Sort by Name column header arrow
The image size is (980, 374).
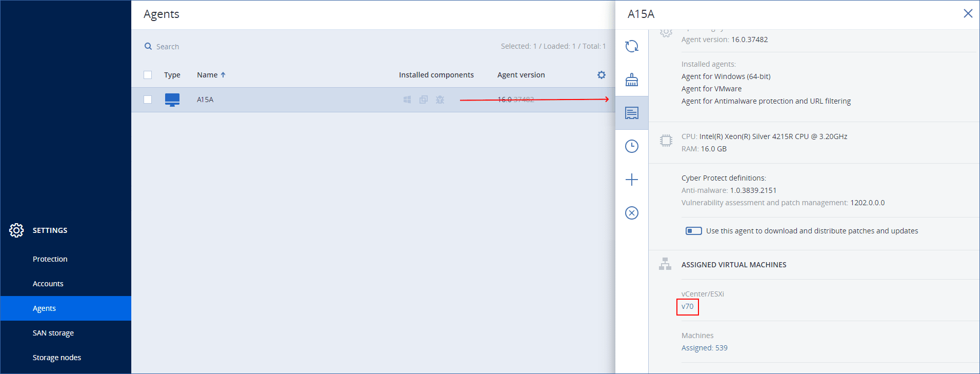(x=223, y=75)
